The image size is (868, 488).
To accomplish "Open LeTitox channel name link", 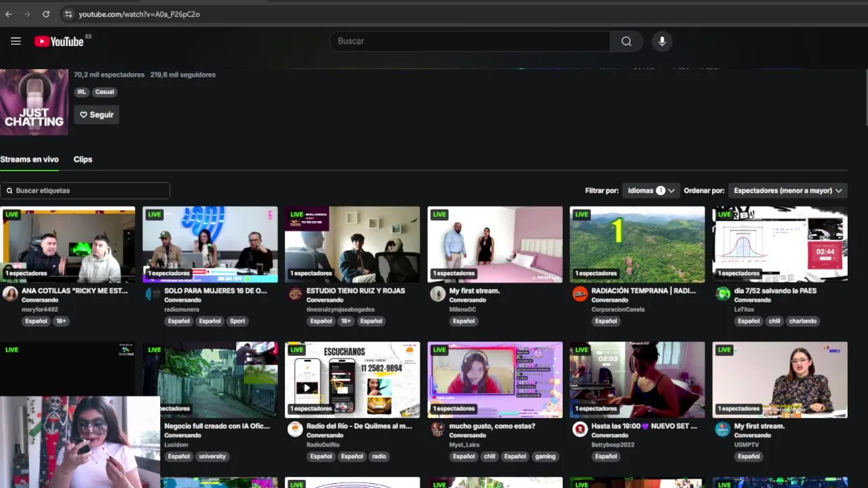I will click(744, 310).
